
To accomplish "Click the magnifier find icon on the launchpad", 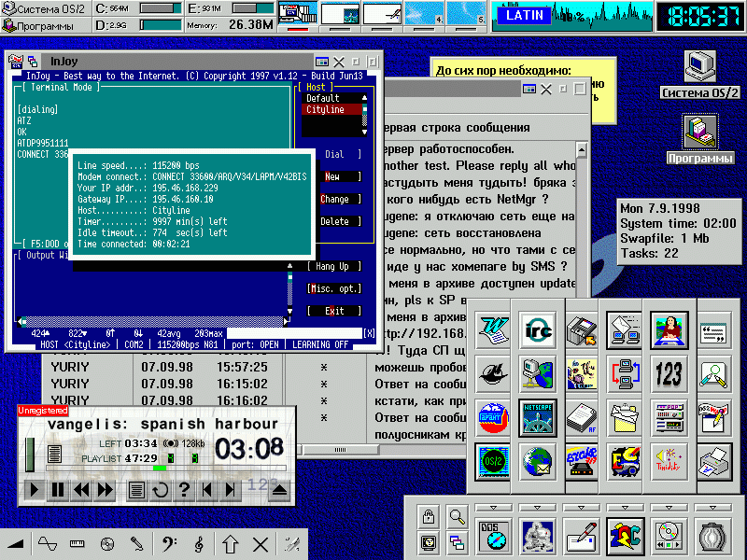I will [457, 517].
